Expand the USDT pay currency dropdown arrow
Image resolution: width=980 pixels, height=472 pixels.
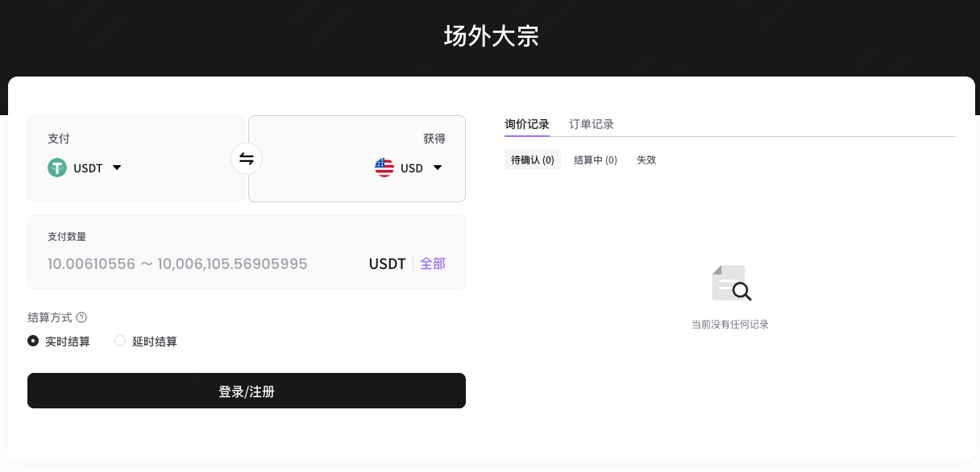117,168
